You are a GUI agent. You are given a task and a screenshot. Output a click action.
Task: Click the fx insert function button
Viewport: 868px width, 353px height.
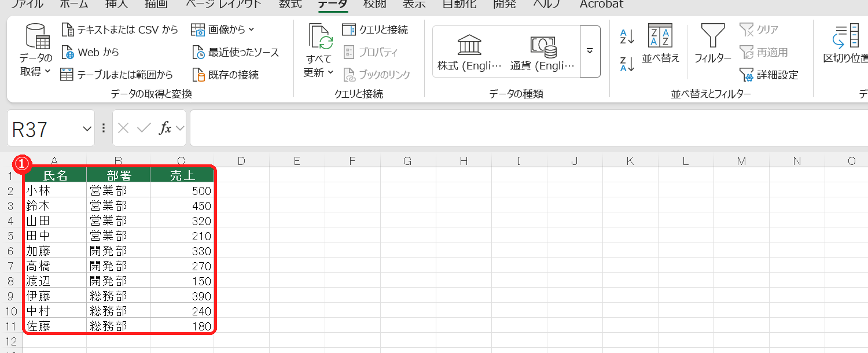click(x=165, y=128)
